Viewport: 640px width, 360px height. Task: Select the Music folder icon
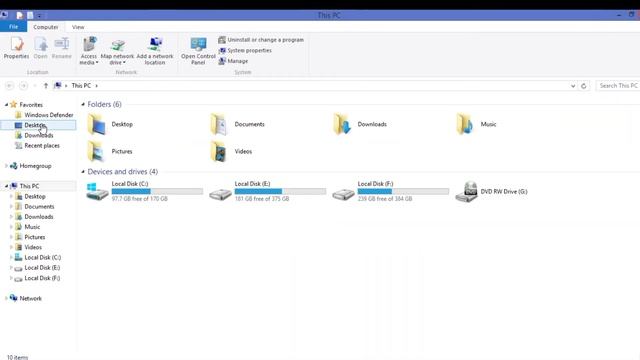(x=465, y=124)
